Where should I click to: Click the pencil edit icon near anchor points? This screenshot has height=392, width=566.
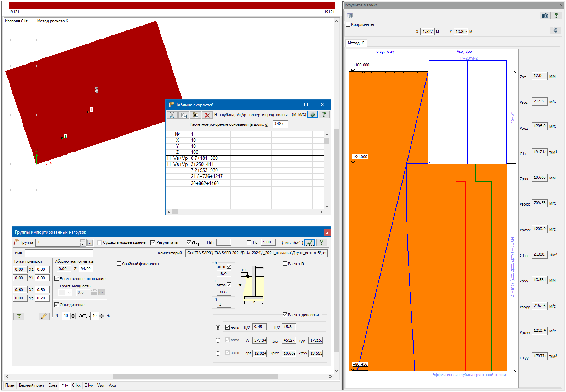44,316
